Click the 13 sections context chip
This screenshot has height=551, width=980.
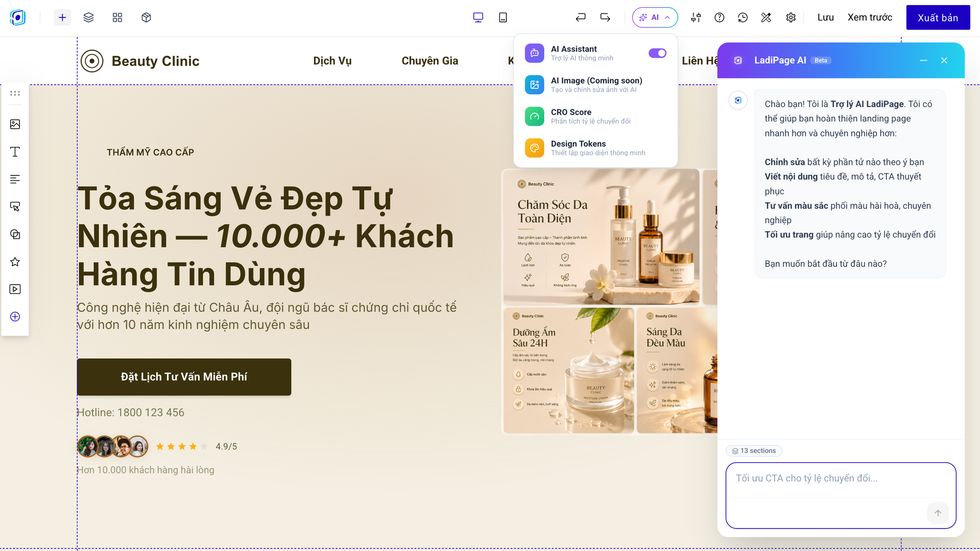[x=754, y=450]
